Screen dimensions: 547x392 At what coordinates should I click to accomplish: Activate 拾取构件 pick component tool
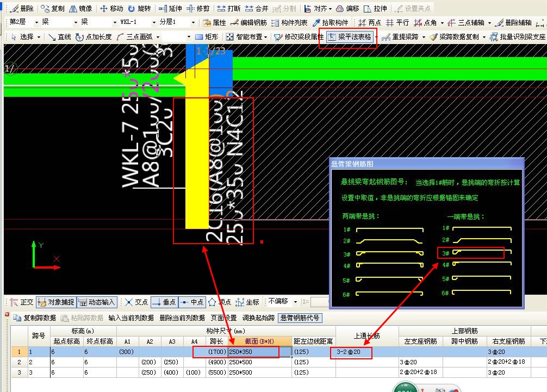[x=331, y=23]
